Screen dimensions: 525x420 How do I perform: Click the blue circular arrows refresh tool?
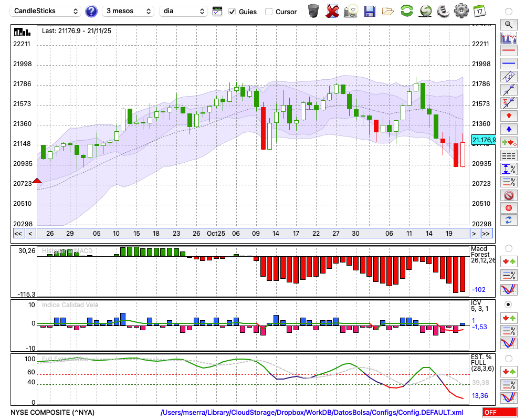point(509,220)
